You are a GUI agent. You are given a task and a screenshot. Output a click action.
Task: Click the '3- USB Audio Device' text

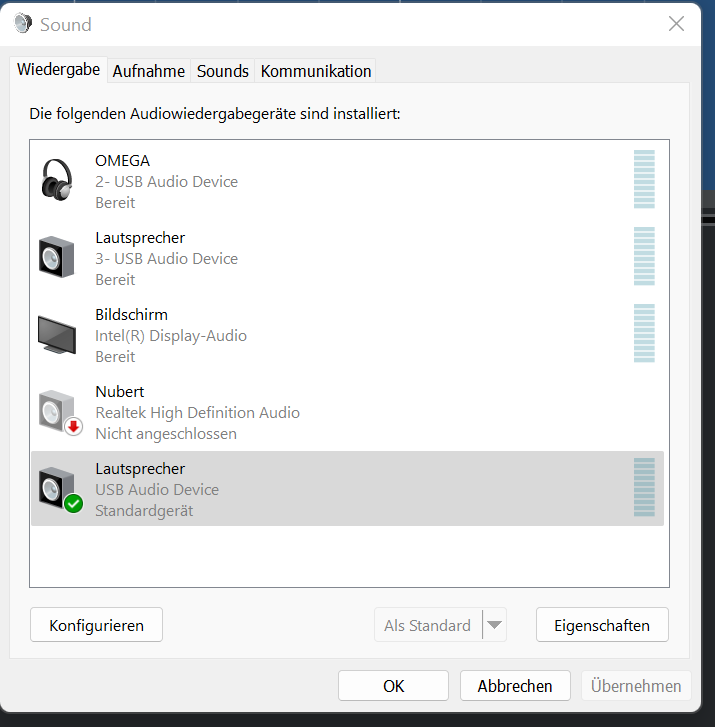coord(166,258)
